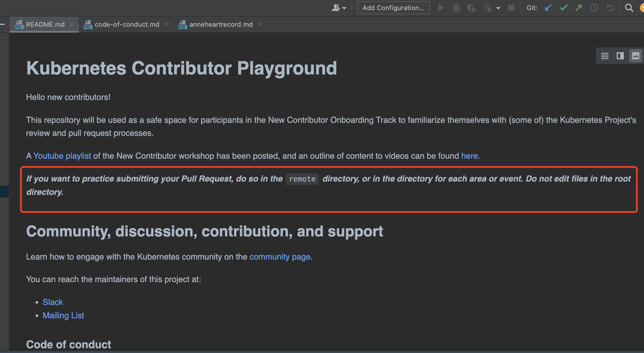Click Git Commit green checkmark
The width and height of the screenshot is (644, 353).
[564, 8]
